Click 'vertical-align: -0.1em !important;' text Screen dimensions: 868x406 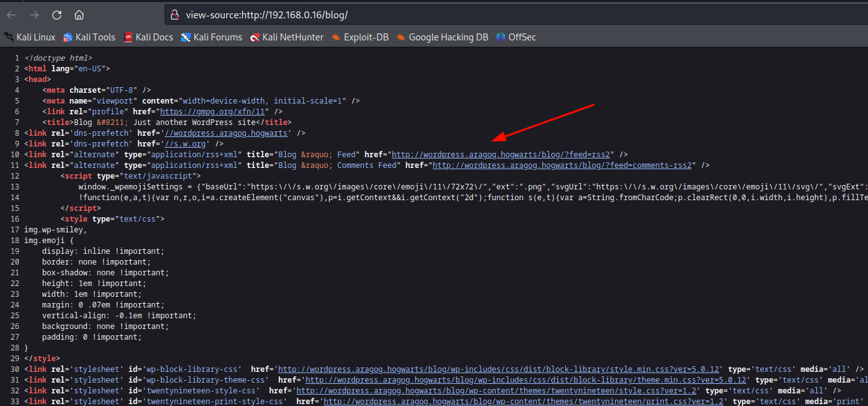119,315
